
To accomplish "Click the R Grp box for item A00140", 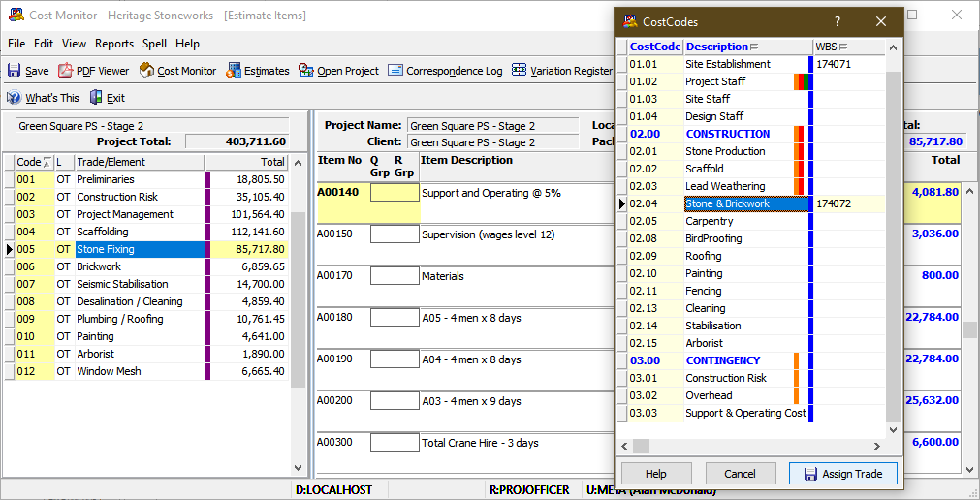I will coord(407,193).
